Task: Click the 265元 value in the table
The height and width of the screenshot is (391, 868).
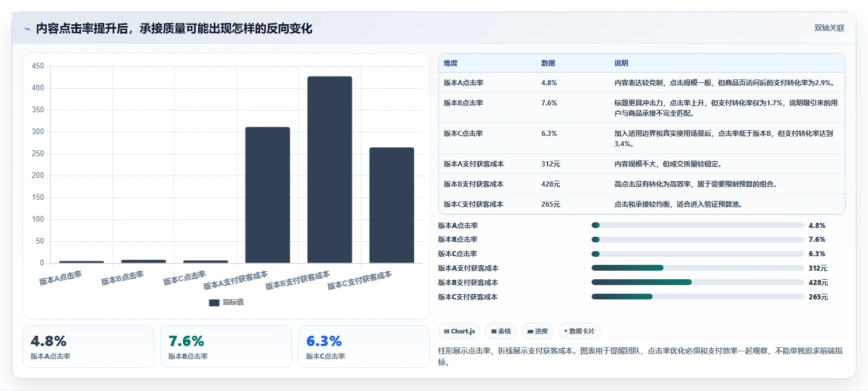Action: (x=551, y=204)
